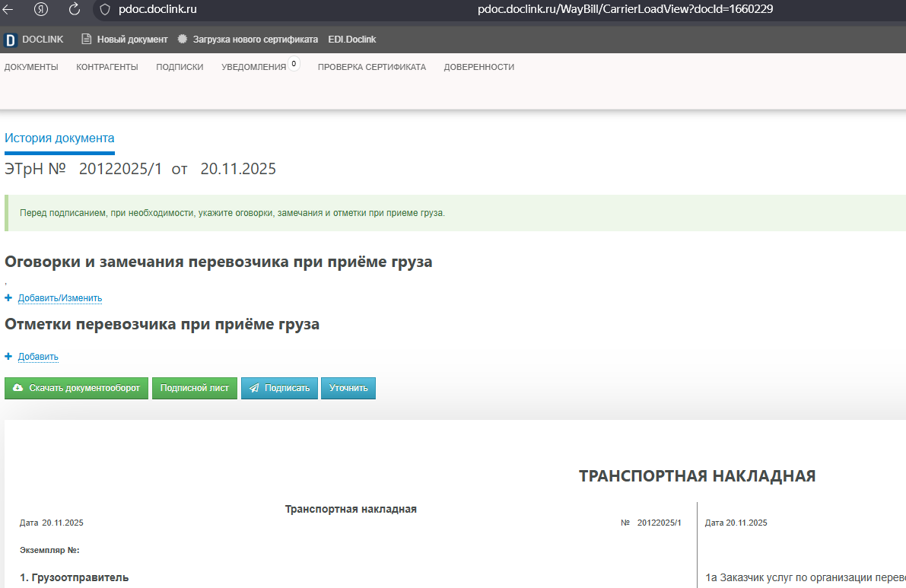Click the DOCLINK 'D' logo icon
The width and height of the screenshot is (906, 588).
click(x=10, y=40)
